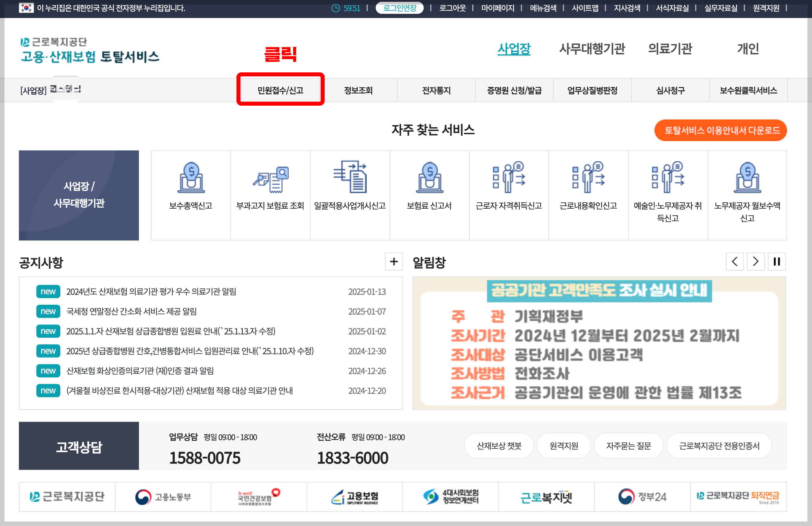Open the 민원접수/신고 menu
This screenshot has width=812, height=526.
pos(280,90)
